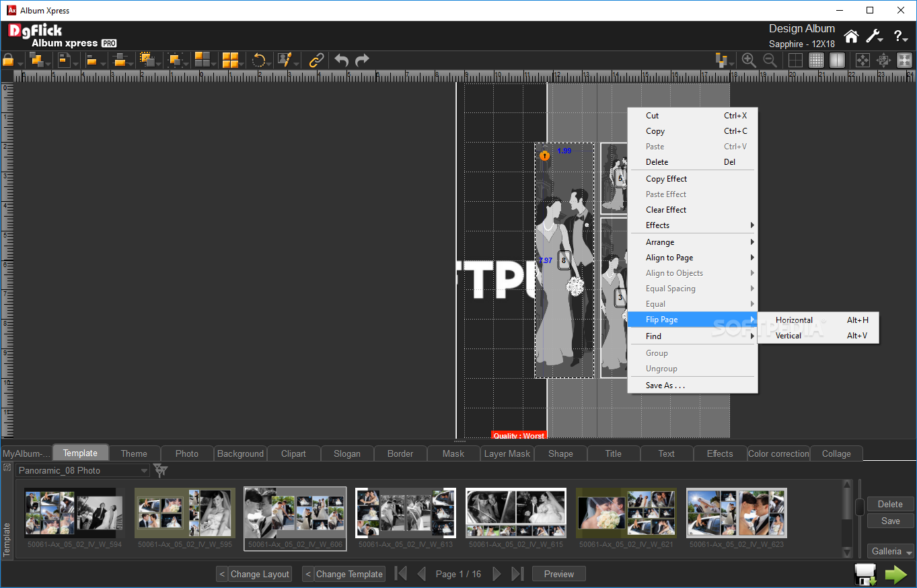Click the Album Xpress app icon in title bar
This screenshot has height=588, width=917.
pyautogui.click(x=11, y=10)
